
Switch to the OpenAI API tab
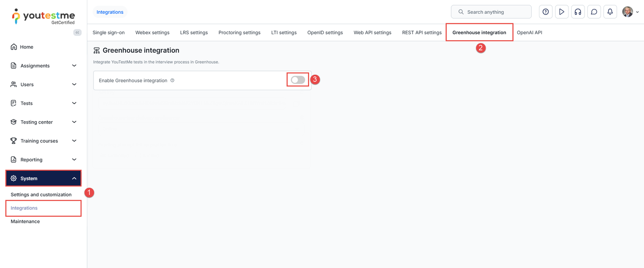(529, 33)
